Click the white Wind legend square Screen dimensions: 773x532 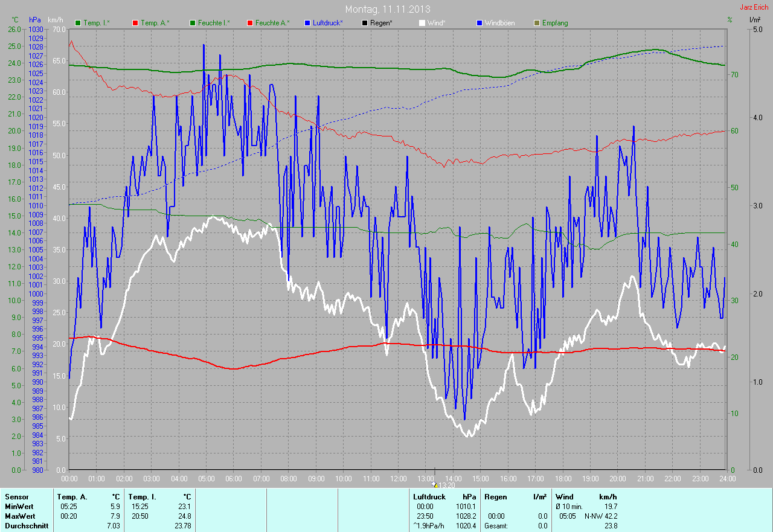tap(422, 23)
